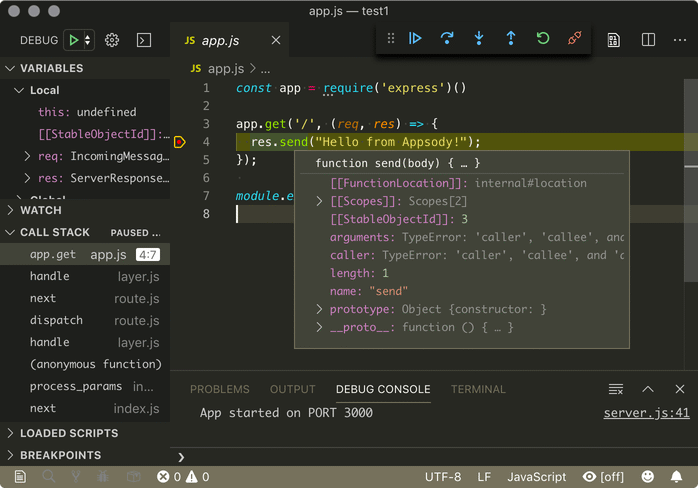
Task: Open the debug console terminal icon
Action: (x=144, y=40)
